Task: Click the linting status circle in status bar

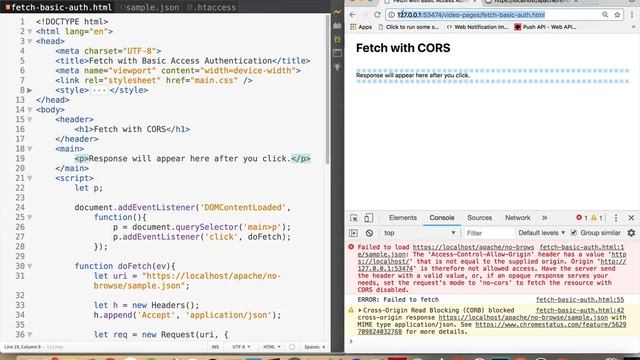Action: [x=292, y=347]
